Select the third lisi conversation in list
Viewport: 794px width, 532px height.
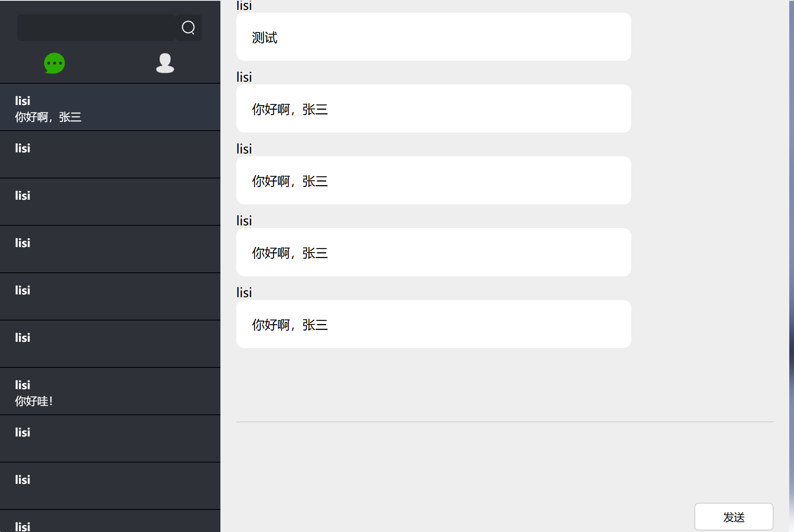pyautogui.click(x=110, y=202)
